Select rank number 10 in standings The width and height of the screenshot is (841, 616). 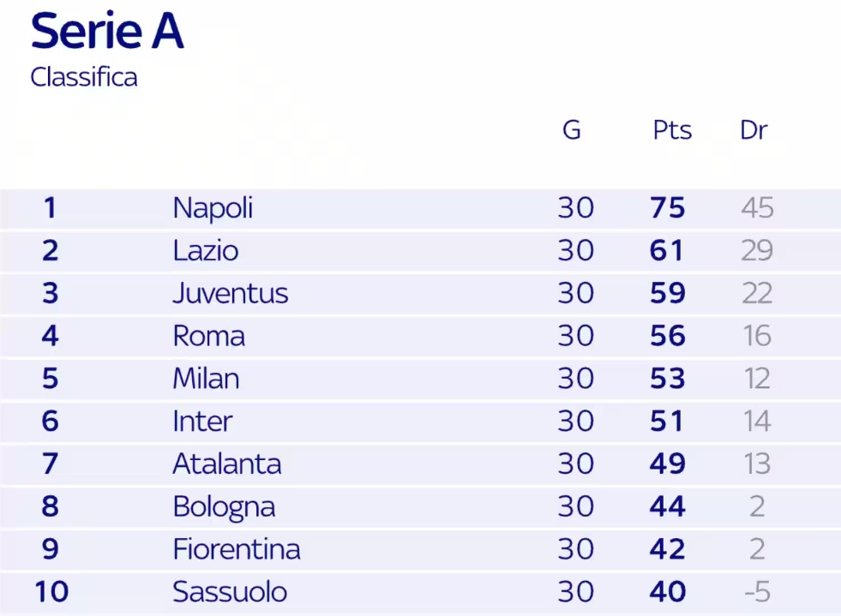coord(51,592)
